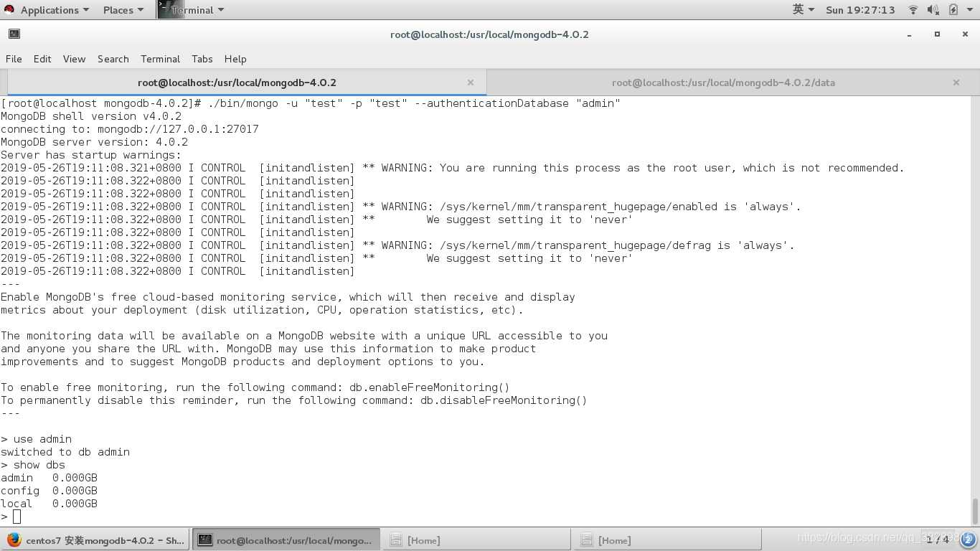Screen dimensions: 980x551
Task: Click 'connecting to: mongodb://127.0.0.1:27017' line
Action: coord(130,129)
